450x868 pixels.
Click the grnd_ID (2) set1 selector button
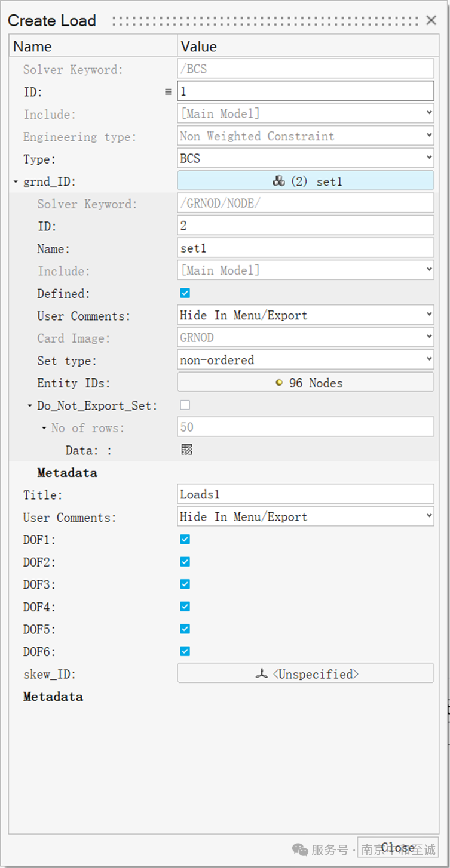(x=306, y=181)
